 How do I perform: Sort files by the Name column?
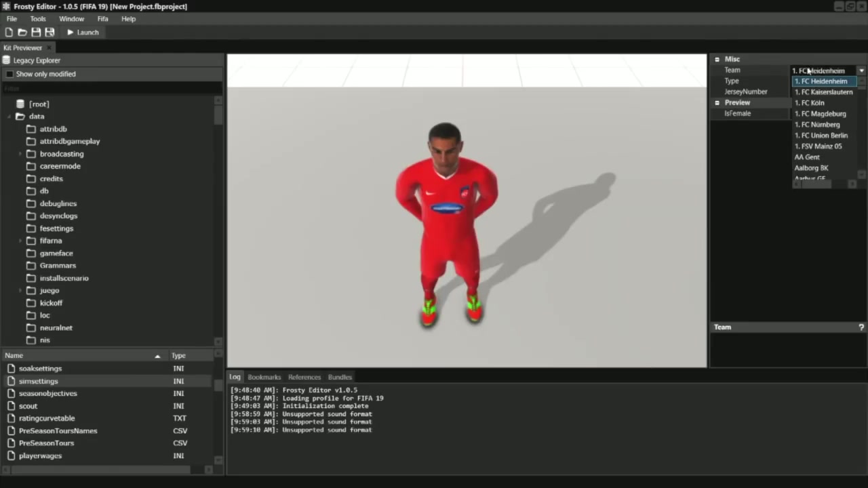point(84,356)
